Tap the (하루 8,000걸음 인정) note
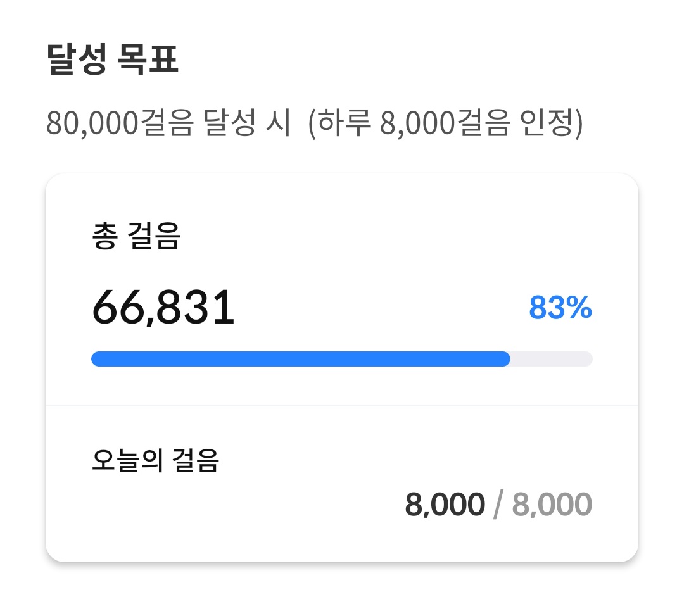 pos(445,125)
